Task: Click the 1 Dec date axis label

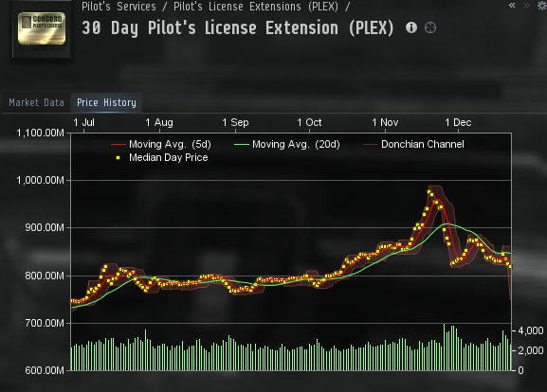Action: click(x=458, y=122)
